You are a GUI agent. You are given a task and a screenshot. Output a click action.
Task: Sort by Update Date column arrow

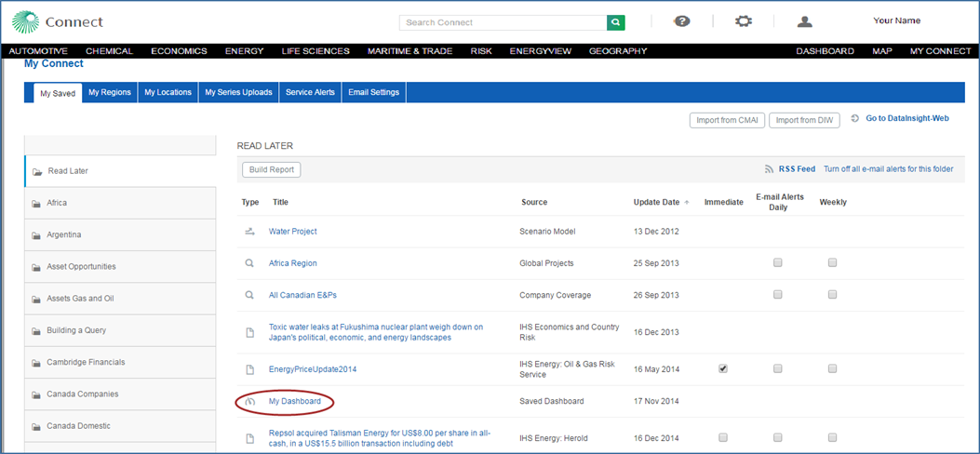pos(687,202)
